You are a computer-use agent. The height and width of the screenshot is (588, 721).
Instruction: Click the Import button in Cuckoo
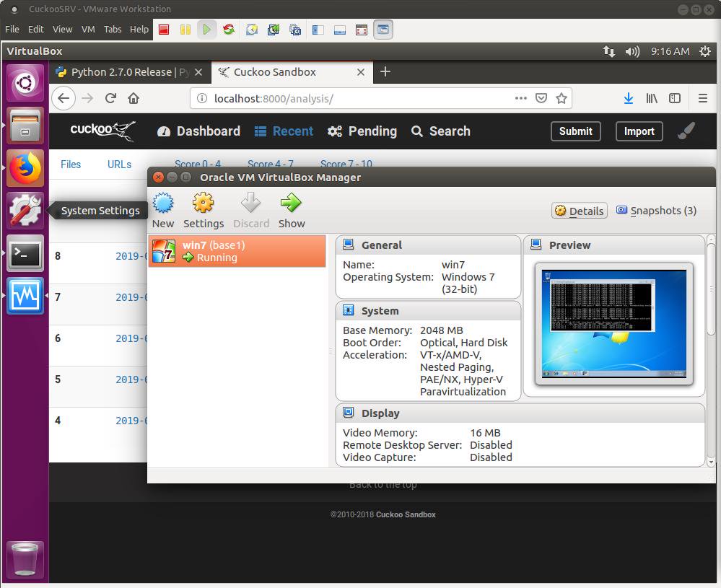pos(639,131)
